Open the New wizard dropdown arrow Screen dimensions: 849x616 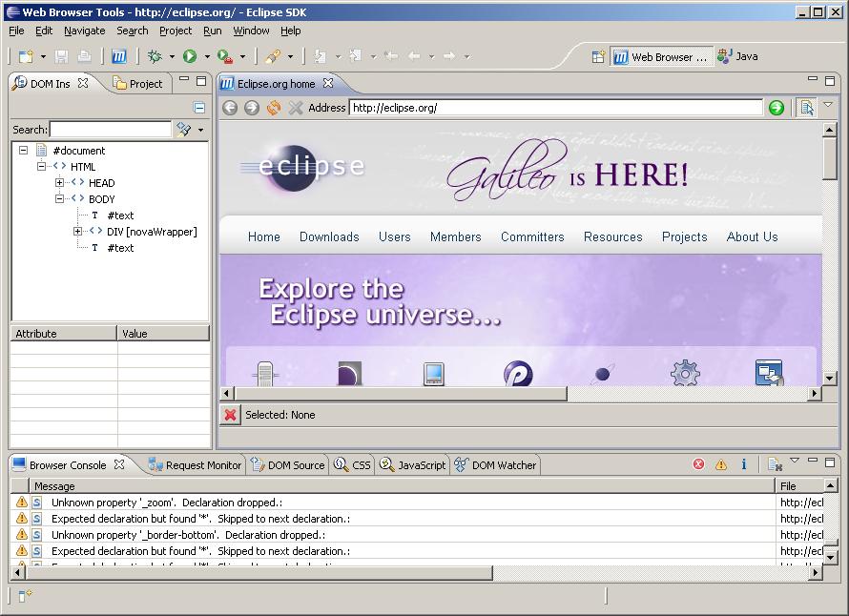[43, 56]
